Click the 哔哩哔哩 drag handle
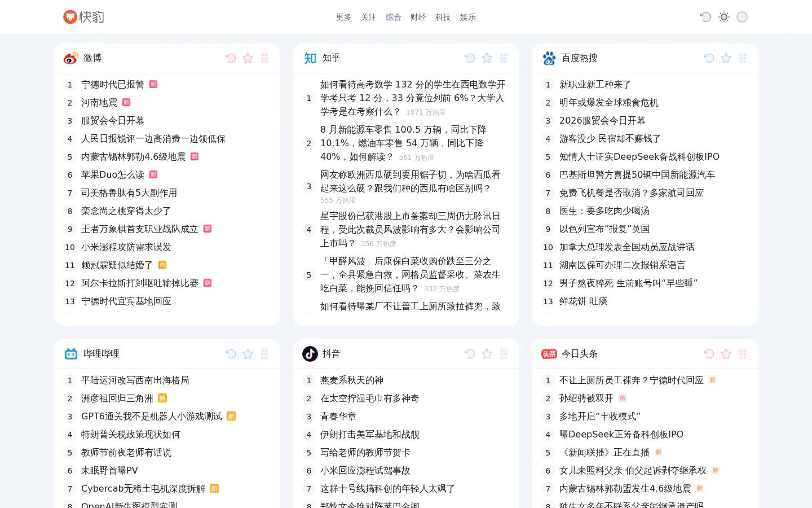The height and width of the screenshot is (508, 812). point(264,354)
